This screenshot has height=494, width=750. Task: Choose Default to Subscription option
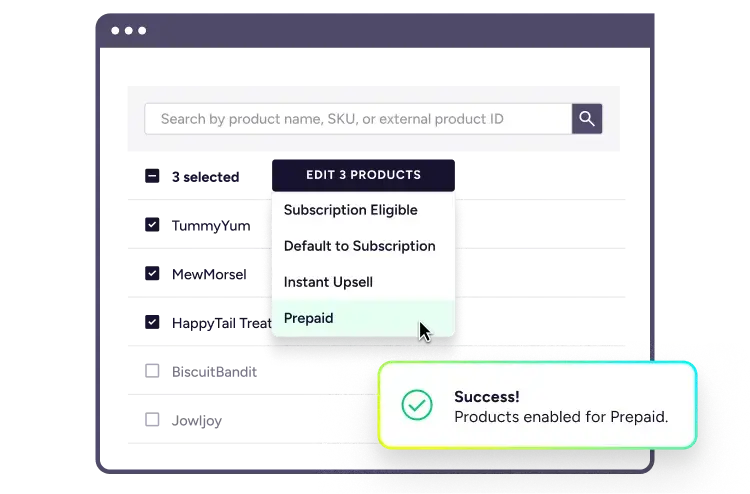(x=359, y=246)
